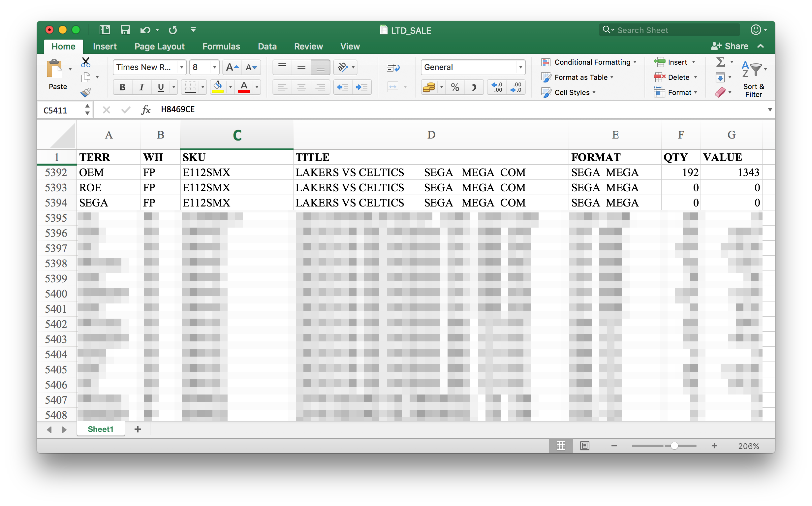Add a new sheet with plus button
Viewport: 812px width, 506px height.
coord(138,429)
